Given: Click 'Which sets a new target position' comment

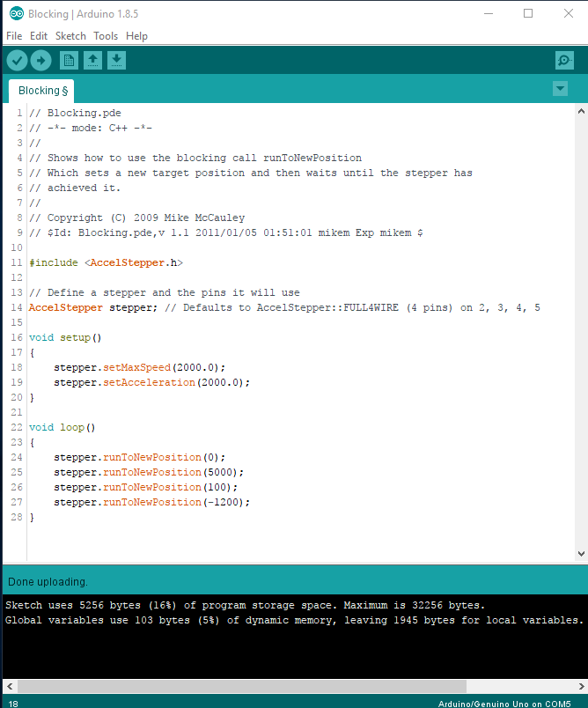Looking at the screenshot, I should point(251,173).
